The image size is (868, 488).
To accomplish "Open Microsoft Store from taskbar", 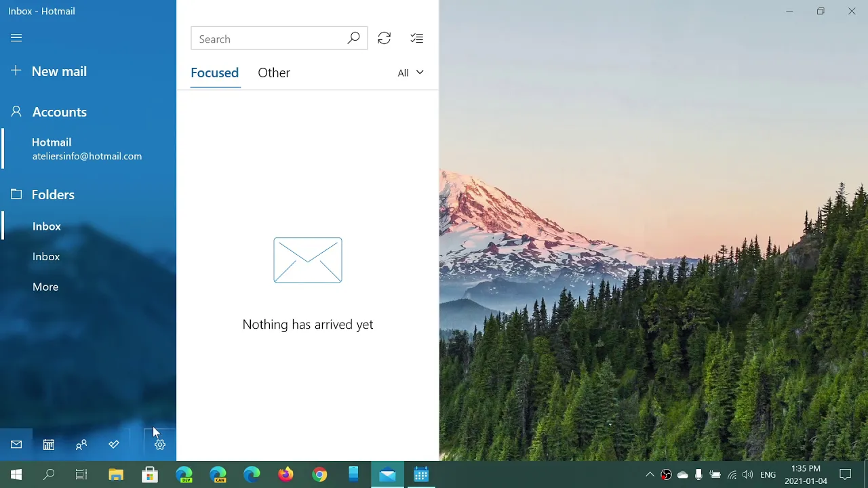I will point(150,475).
